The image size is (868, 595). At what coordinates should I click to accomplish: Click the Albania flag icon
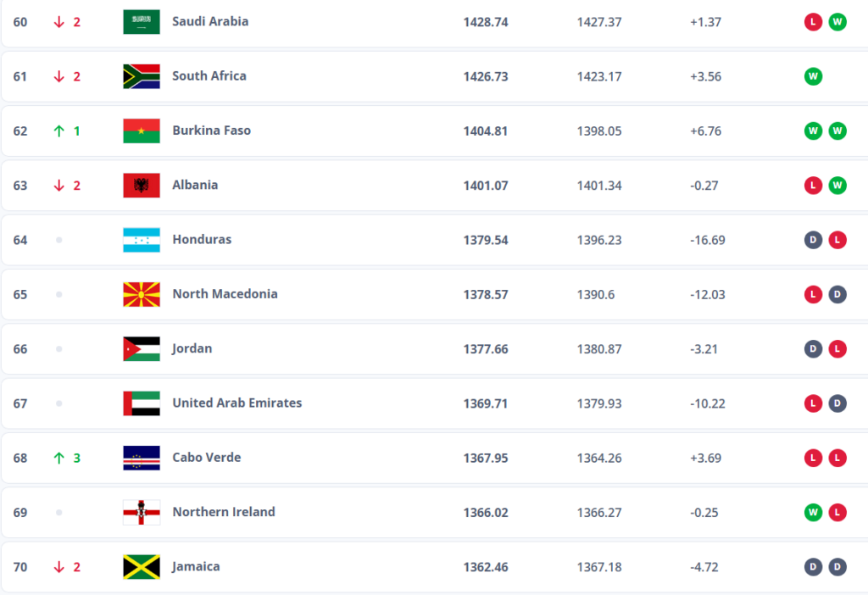click(142, 186)
